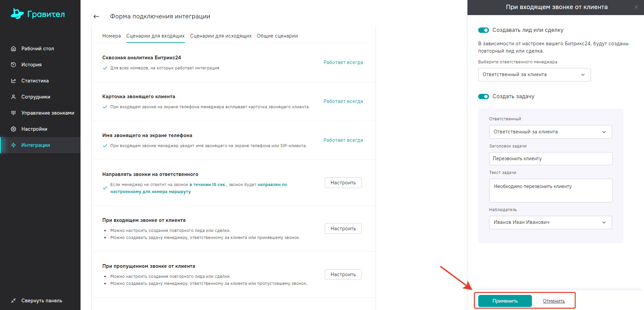Viewport: 644px width, 310px height.
Task: Click the Отменить link
Action: [x=554, y=301]
